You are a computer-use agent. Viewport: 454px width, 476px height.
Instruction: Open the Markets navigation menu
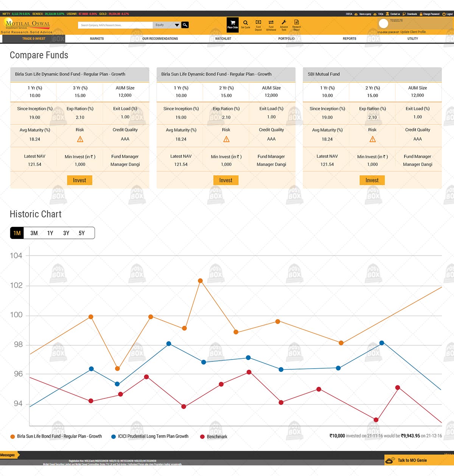coord(97,39)
